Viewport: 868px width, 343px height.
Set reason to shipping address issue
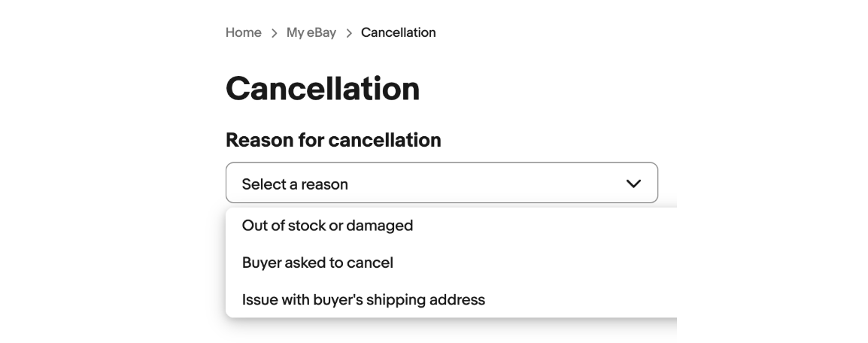(x=363, y=299)
